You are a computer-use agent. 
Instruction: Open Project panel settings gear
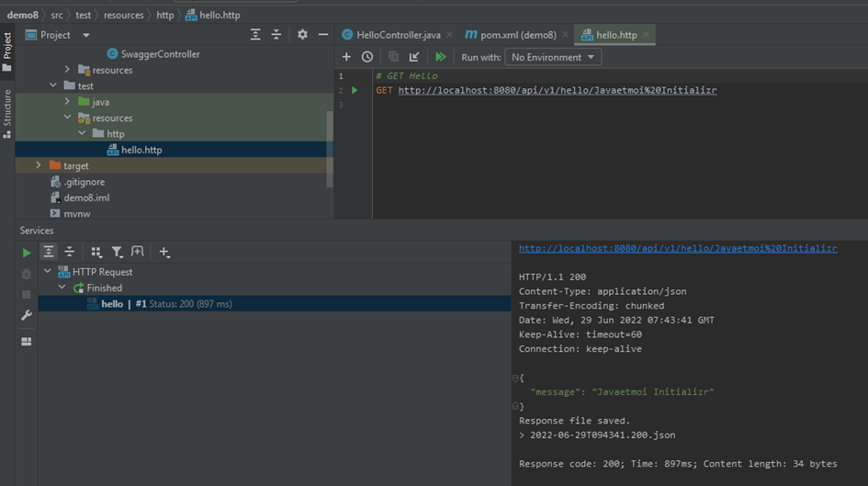click(302, 35)
